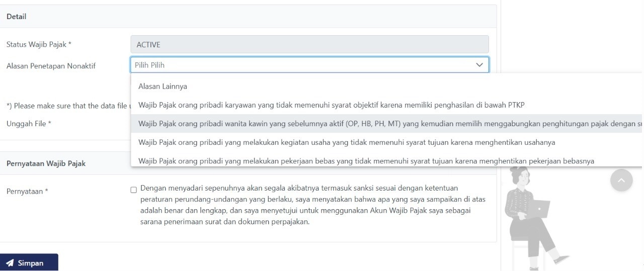Click the 'Pernyataan *' field label

coord(27,191)
